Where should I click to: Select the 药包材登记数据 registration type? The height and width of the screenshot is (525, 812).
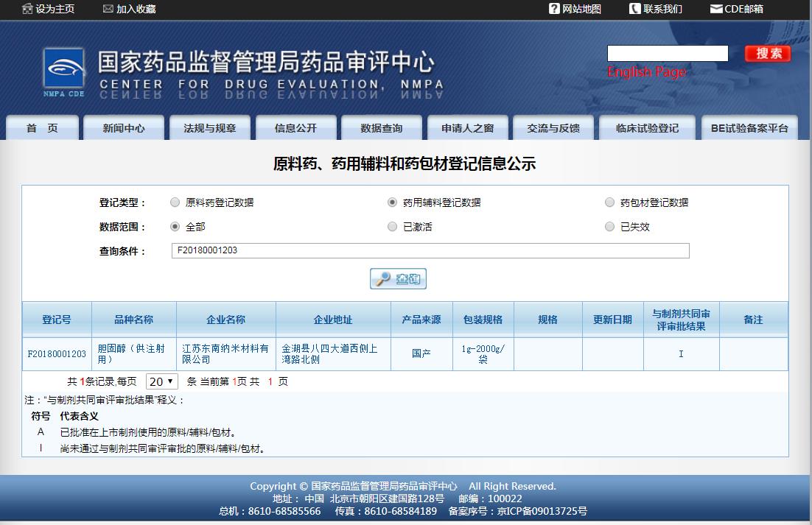pyautogui.click(x=610, y=202)
